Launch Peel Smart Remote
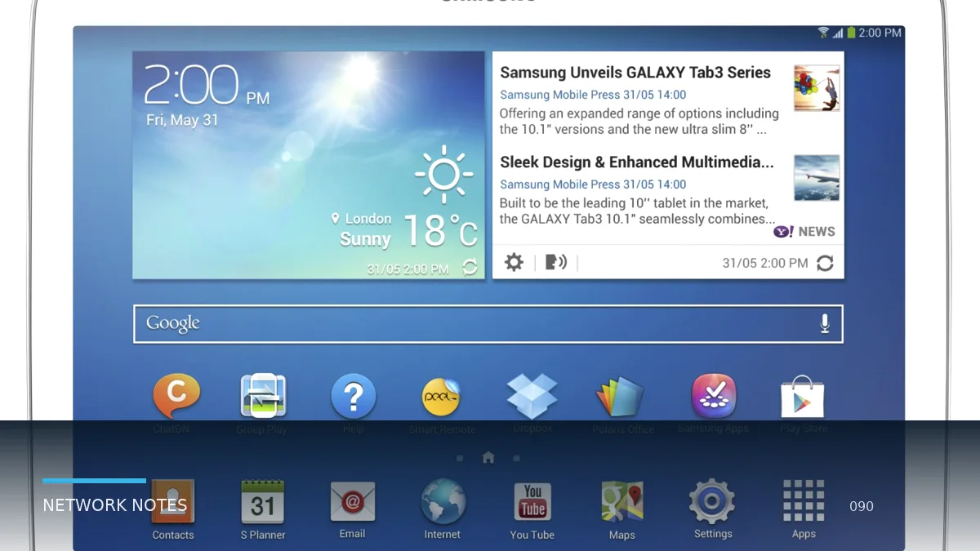 click(442, 397)
